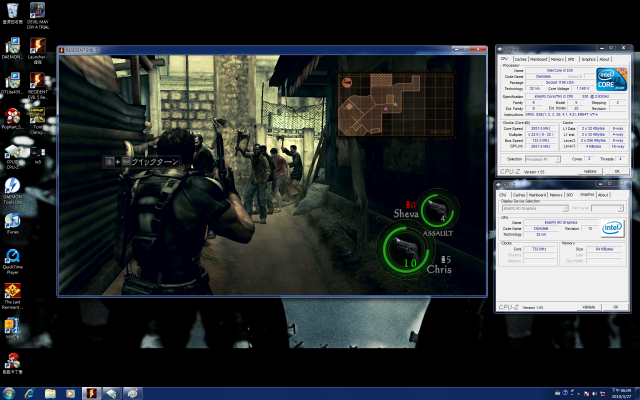Launch QuickTime Player desktop shortcut
640x400 pixels.
tap(13, 262)
